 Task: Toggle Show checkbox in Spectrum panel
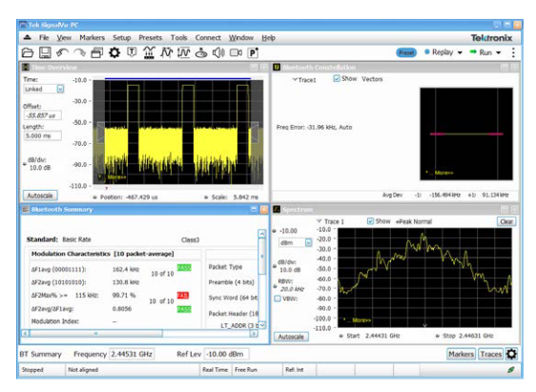pyautogui.click(x=370, y=221)
